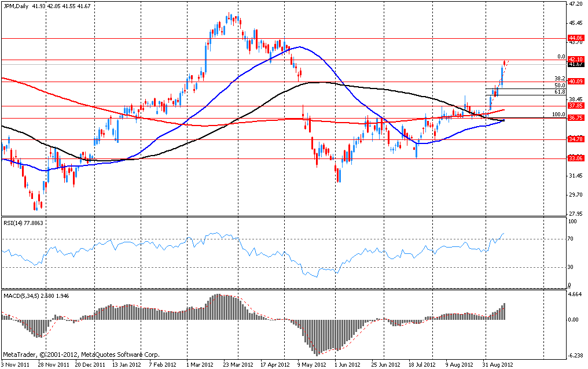Image resolution: width=588 pixels, height=369 pixels.
Task: Click the 42.10 red price level label
Action: click(x=575, y=59)
